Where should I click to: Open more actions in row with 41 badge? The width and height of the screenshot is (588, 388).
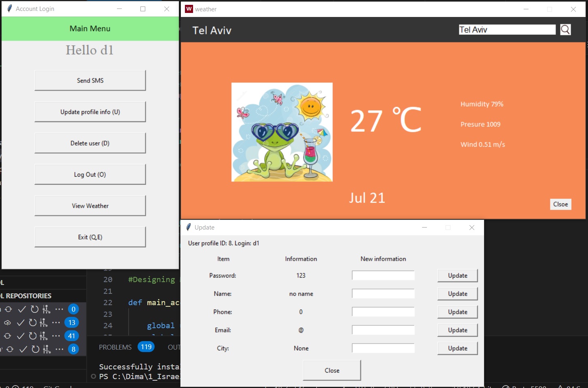[x=56, y=336]
